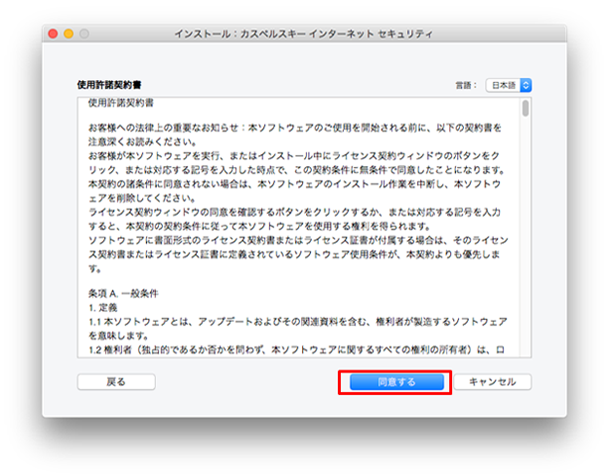Click the gray disabled zoom window button
Image resolution: width=604 pixels, height=474 pixels.
84,34
